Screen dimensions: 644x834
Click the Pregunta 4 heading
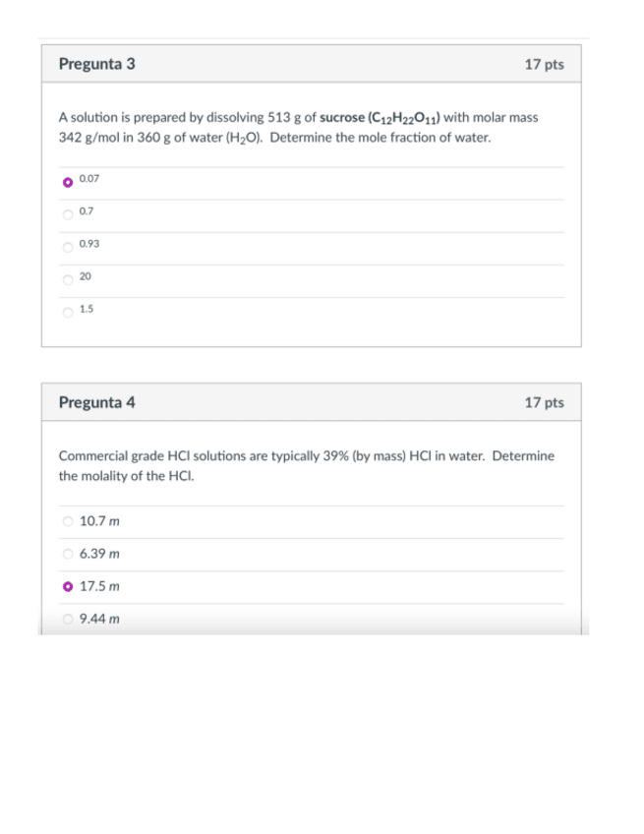(x=96, y=402)
